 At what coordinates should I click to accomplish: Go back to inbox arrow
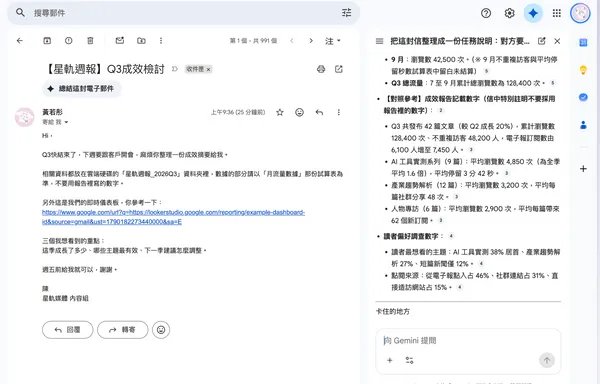click(x=20, y=41)
